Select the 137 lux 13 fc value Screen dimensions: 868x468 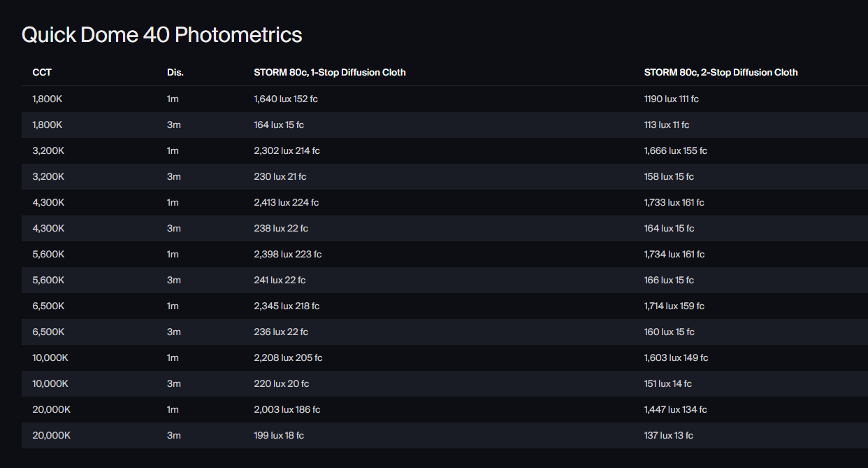tap(668, 436)
